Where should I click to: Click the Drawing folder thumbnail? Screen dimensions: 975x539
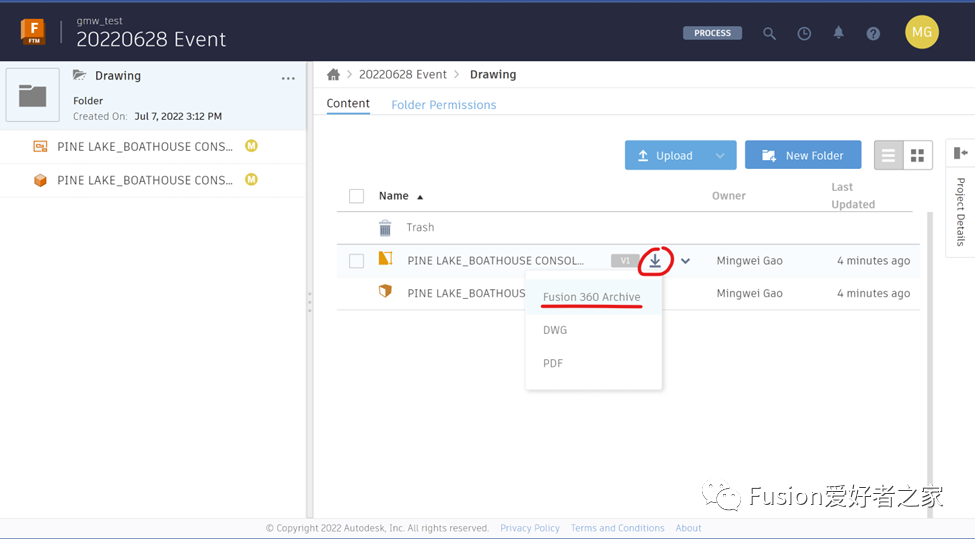click(x=32, y=95)
